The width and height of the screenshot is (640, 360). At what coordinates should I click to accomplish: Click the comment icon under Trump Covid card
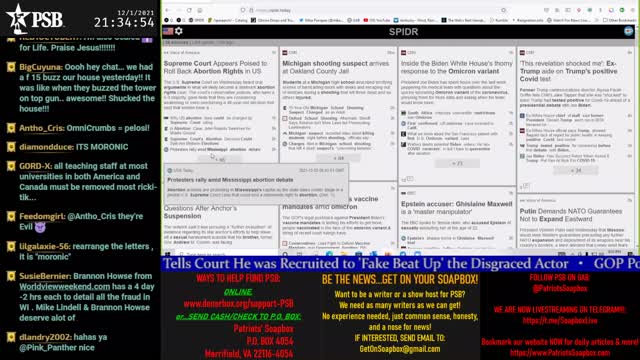pos(527,186)
